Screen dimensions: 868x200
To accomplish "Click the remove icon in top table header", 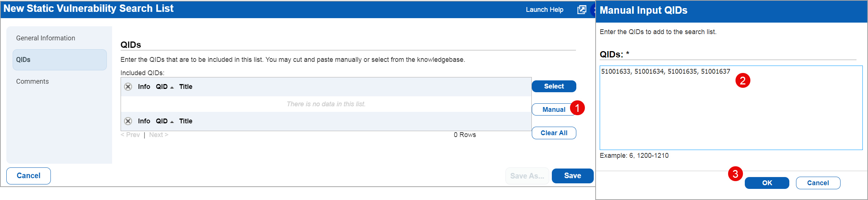I will [128, 87].
